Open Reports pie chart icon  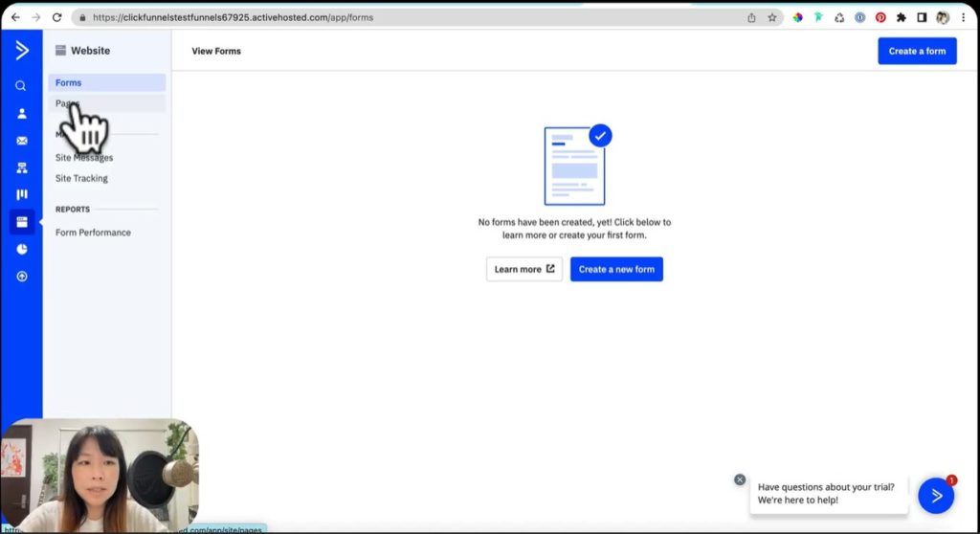[21, 249]
